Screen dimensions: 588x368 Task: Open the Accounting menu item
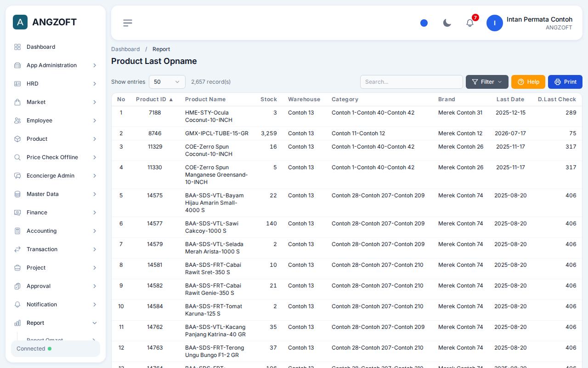point(56,231)
